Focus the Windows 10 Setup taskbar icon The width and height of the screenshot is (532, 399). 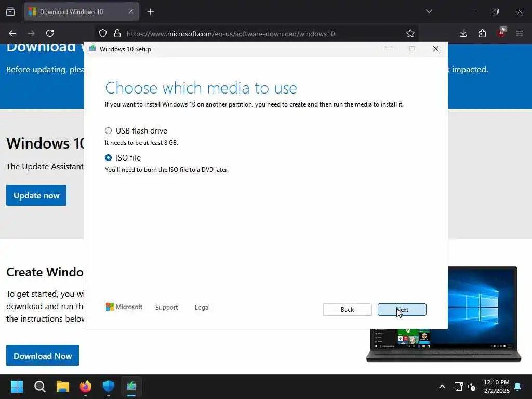click(131, 387)
